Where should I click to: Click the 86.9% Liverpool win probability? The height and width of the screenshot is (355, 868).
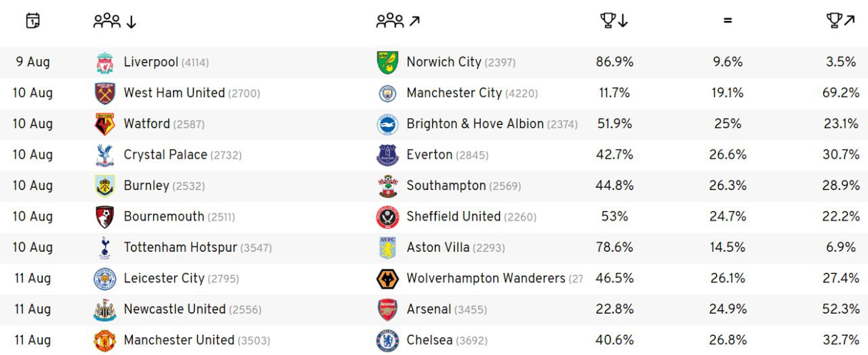pos(614,62)
